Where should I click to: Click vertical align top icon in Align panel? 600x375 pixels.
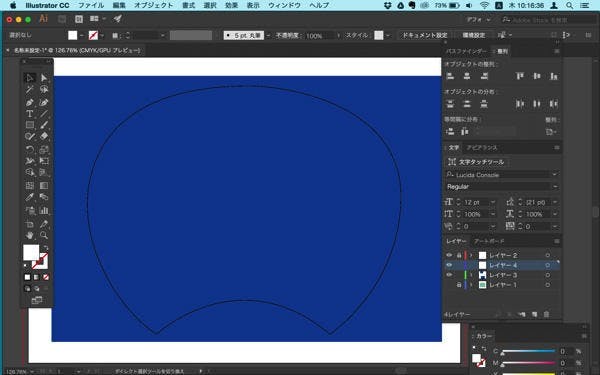520,76
